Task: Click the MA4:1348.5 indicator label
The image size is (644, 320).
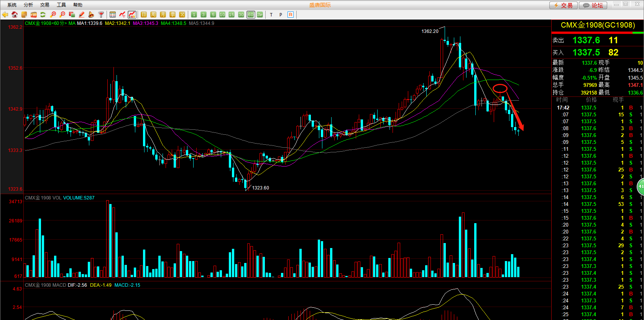Action: point(174,23)
